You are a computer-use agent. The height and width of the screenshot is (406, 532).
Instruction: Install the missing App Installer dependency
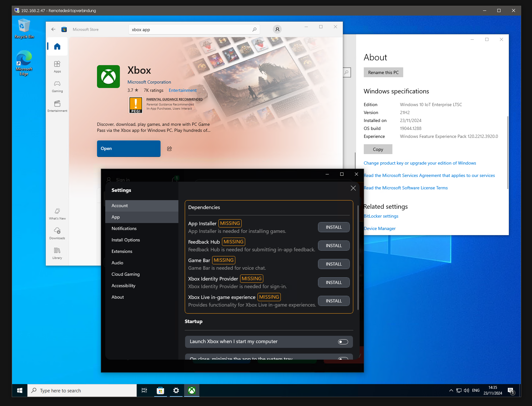pos(334,227)
